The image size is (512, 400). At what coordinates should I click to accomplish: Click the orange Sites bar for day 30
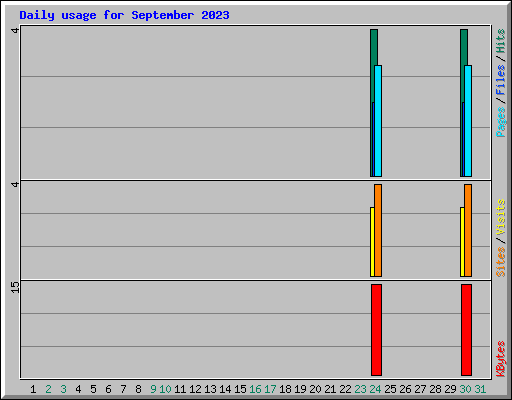(468, 230)
